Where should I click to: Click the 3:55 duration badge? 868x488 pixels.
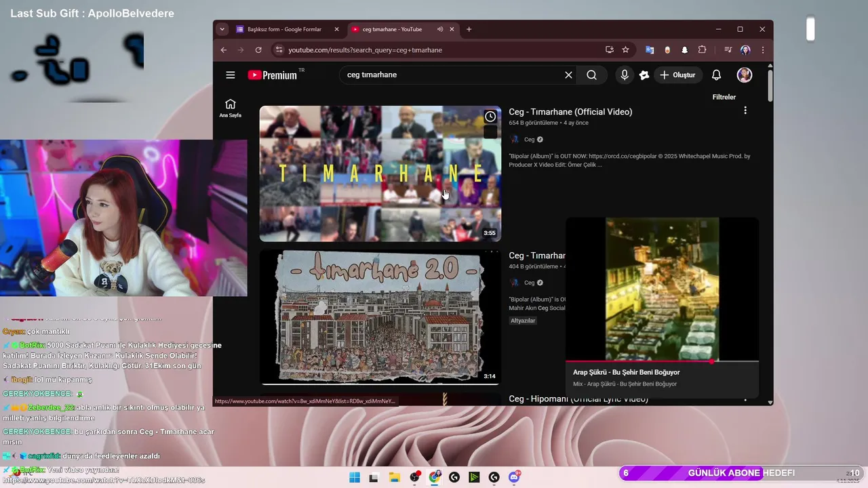pos(490,232)
